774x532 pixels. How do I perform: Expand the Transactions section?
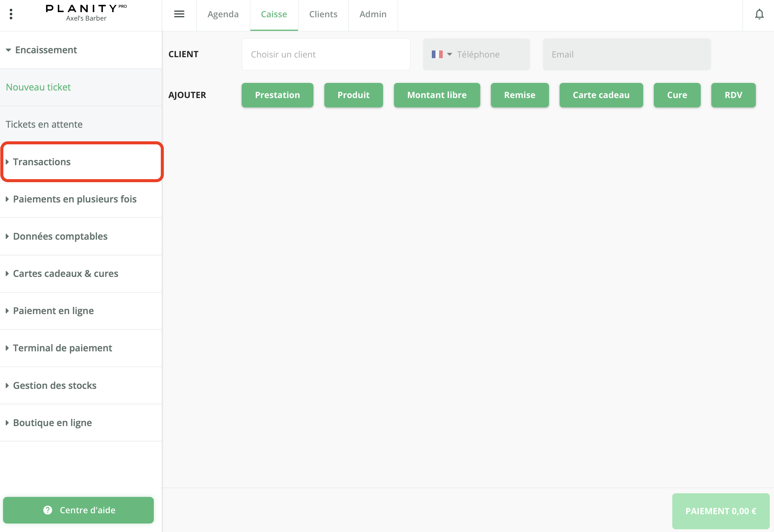point(42,162)
